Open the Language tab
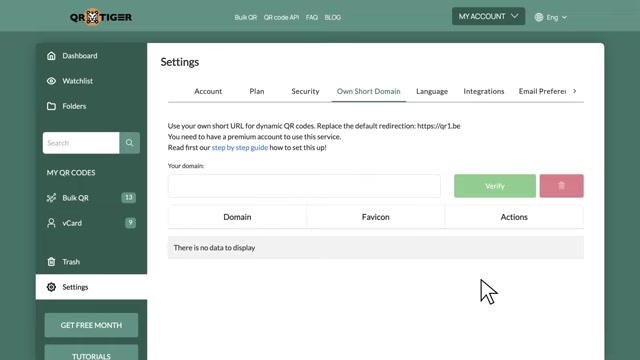The width and height of the screenshot is (640, 360). [432, 91]
